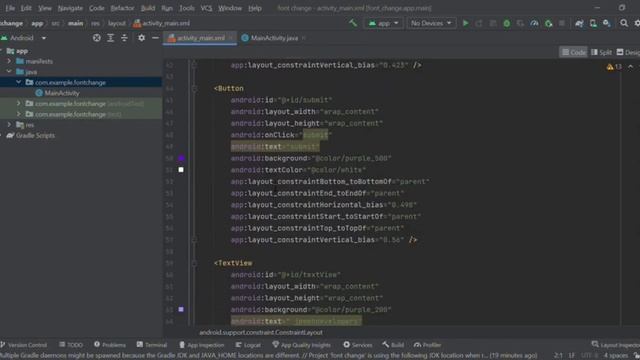Open the Services tool window
Screen dimensions: 640x360
pyautogui.click(x=358, y=345)
